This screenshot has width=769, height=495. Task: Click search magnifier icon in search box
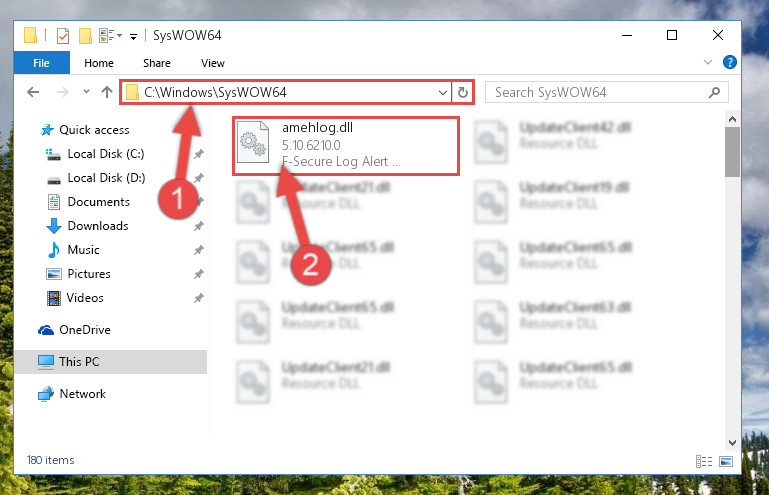pos(715,92)
